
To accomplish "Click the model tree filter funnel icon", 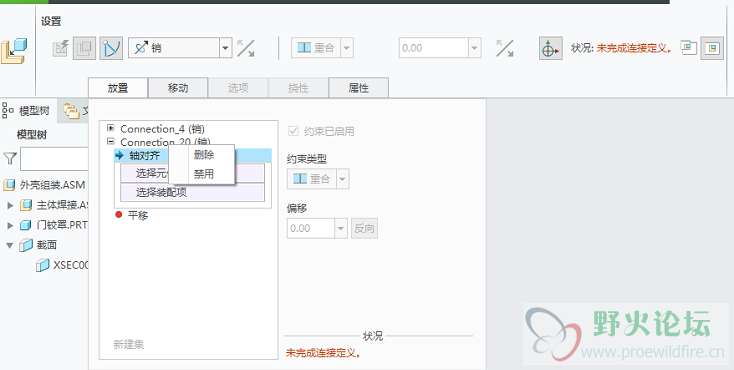I will pyautogui.click(x=10, y=158).
